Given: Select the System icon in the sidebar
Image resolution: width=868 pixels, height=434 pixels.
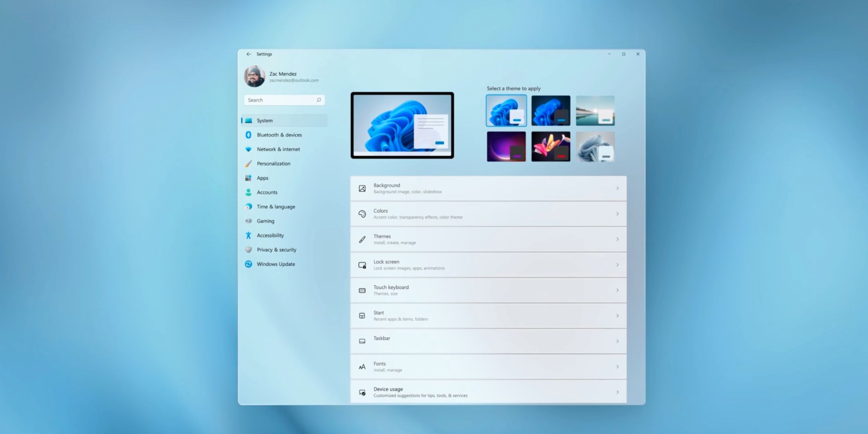Looking at the screenshot, I should click(x=248, y=121).
